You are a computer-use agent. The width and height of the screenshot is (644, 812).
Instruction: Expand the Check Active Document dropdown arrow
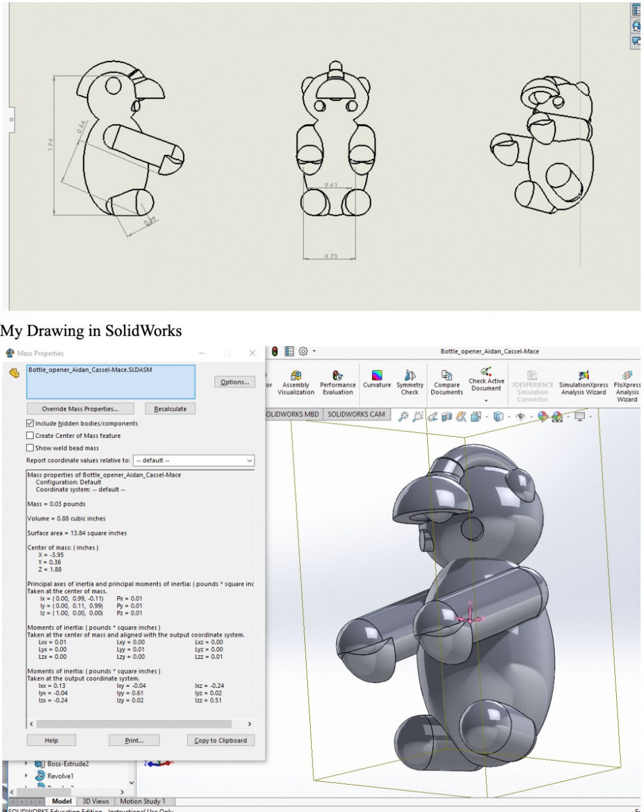(x=486, y=400)
